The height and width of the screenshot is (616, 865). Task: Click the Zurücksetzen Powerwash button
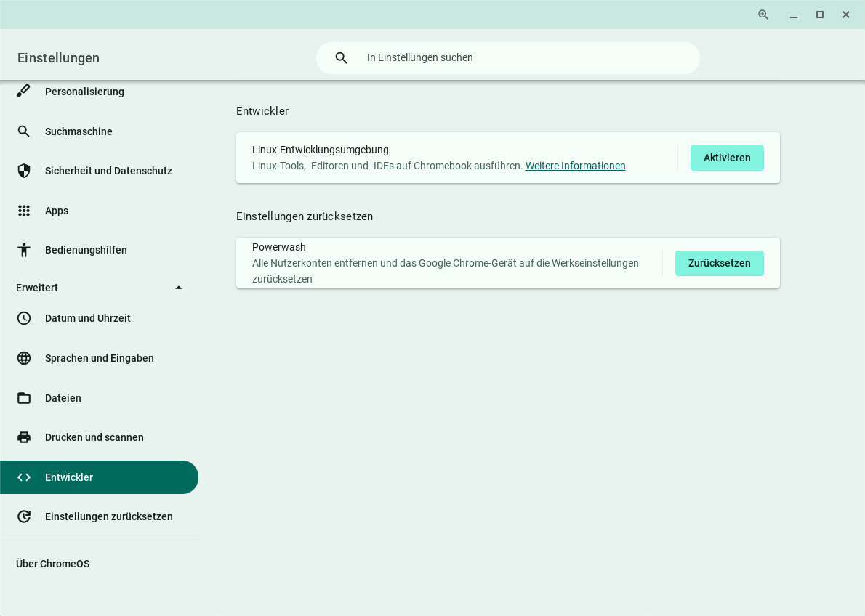tap(720, 263)
